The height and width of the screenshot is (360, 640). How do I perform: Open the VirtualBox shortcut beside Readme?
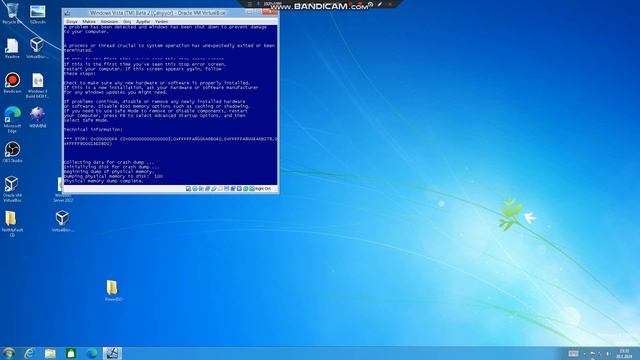pos(37,47)
